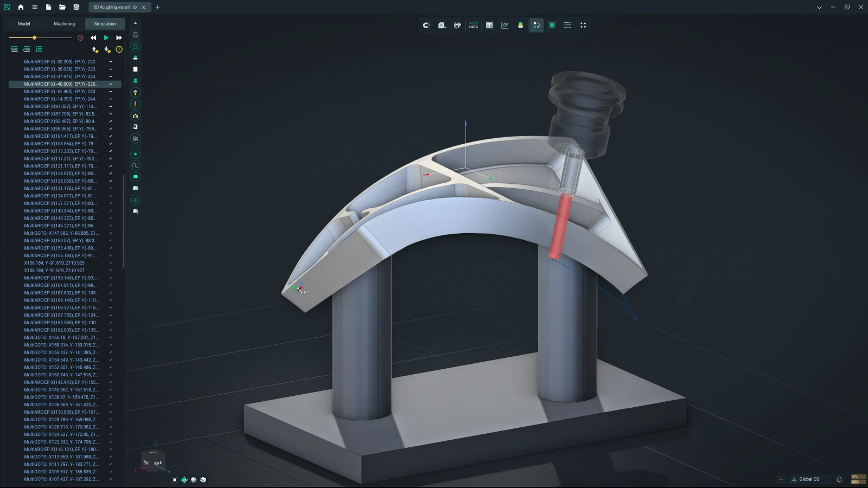Toggle the milling tool visibility

pyautogui.click(x=136, y=93)
